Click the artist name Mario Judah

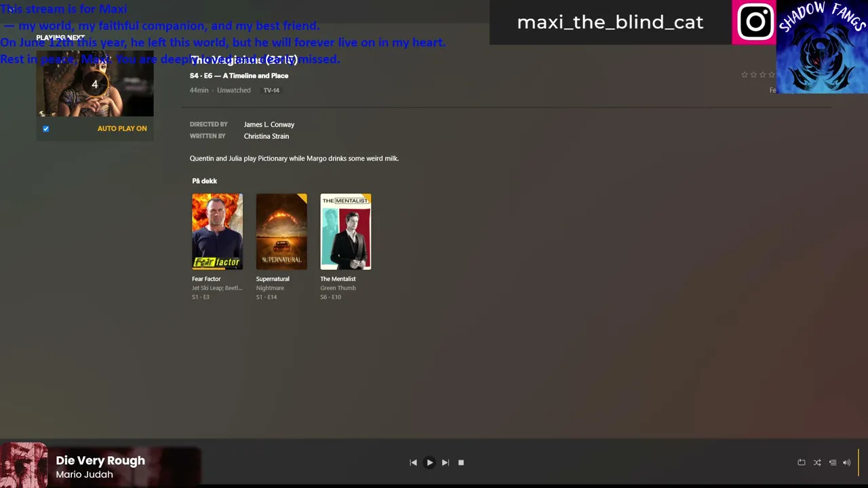click(85, 474)
